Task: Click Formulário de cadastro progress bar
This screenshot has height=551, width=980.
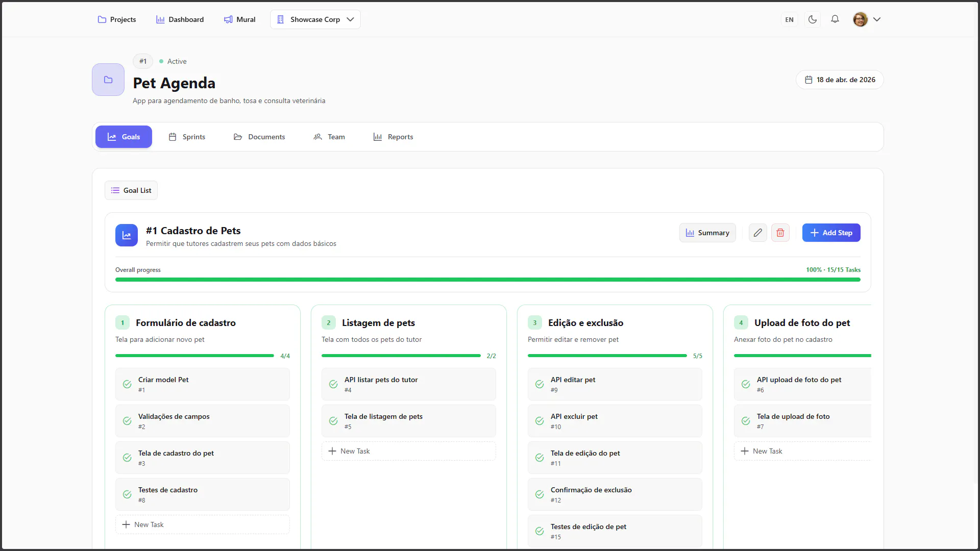Action: coord(195,356)
